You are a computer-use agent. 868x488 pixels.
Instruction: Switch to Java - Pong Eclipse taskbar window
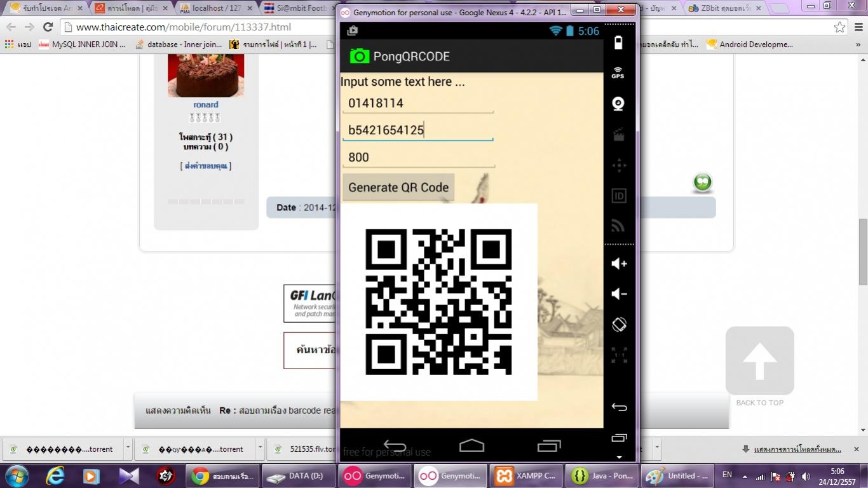click(x=602, y=475)
